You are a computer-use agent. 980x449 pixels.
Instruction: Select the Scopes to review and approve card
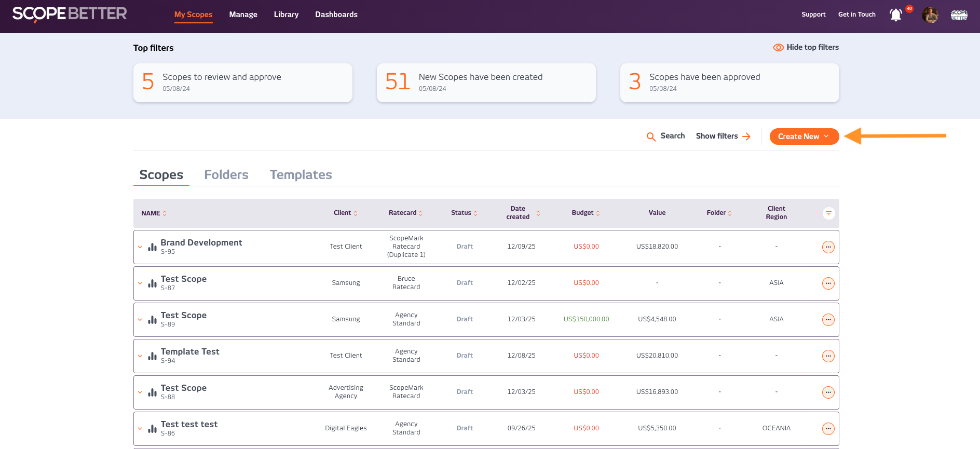pyautogui.click(x=242, y=83)
